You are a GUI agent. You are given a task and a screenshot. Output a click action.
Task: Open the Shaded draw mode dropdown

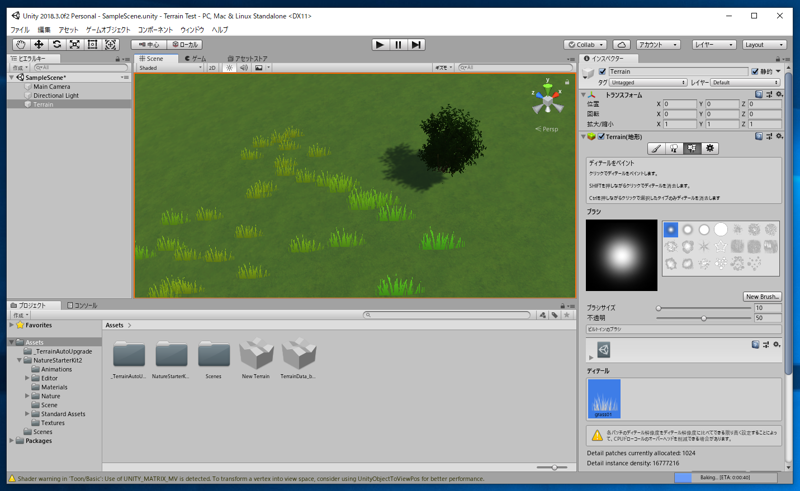pos(170,67)
